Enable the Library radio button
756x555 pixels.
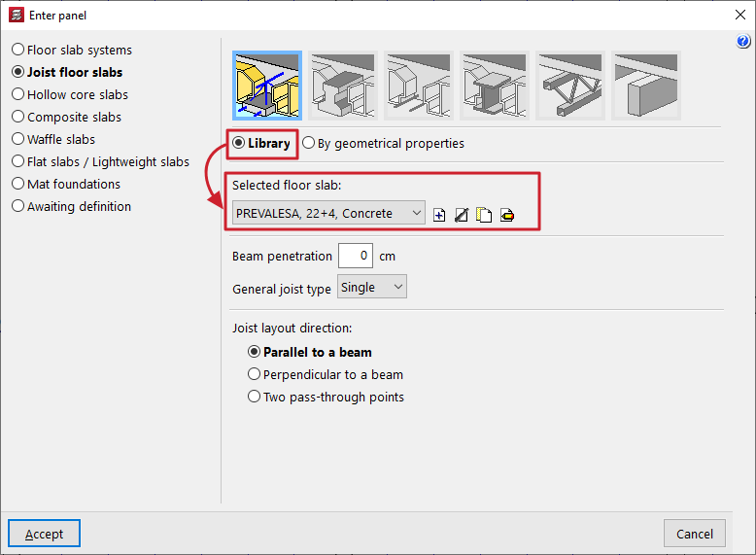tap(261, 143)
